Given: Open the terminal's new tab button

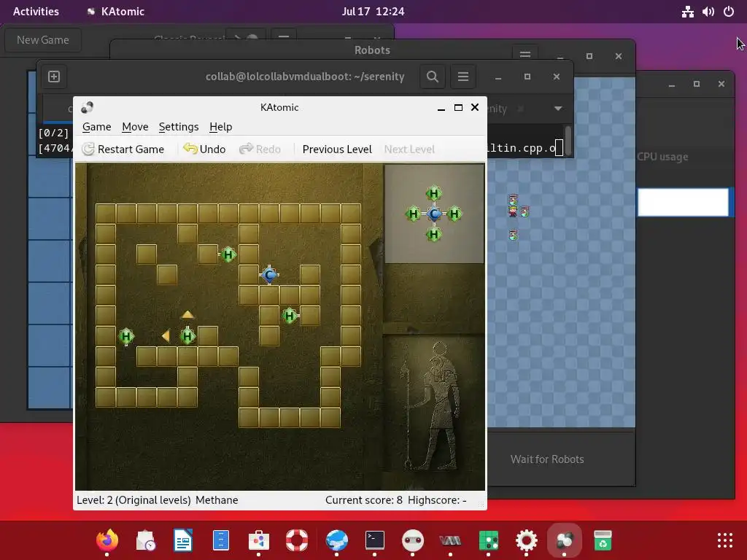Looking at the screenshot, I should click(54, 77).
